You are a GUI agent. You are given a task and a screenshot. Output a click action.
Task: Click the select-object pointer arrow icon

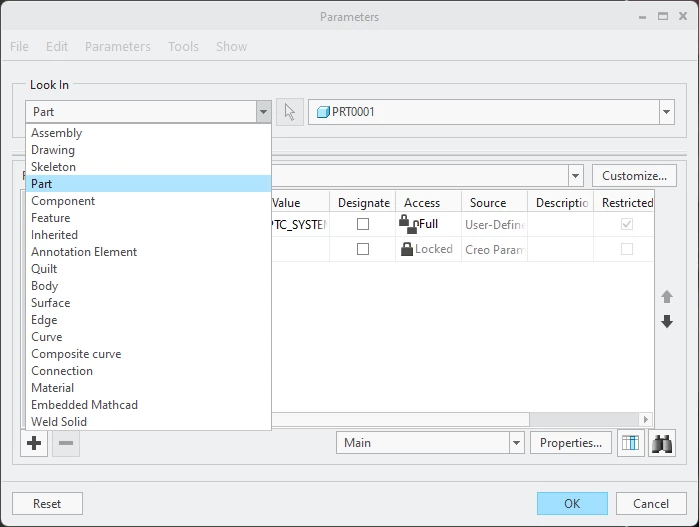click(x=290, y=112)
